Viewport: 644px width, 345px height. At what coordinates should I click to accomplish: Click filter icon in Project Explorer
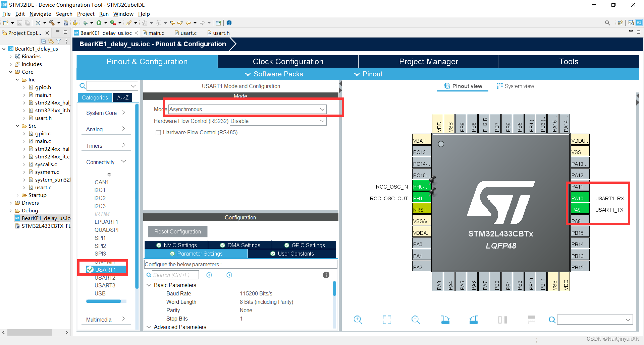pyautogui.click(x=59, y=41)
